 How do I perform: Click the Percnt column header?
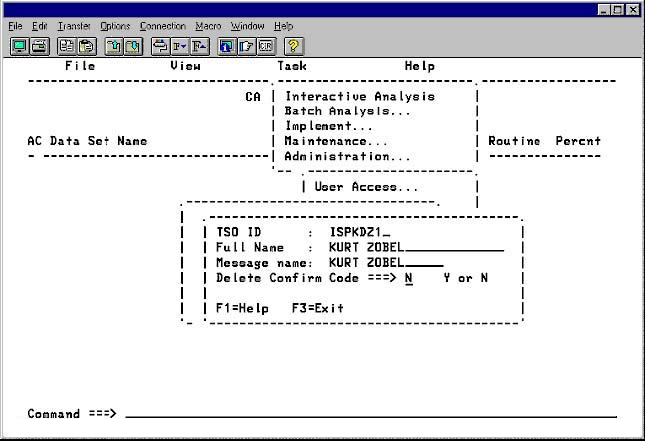tap(578, 141)
